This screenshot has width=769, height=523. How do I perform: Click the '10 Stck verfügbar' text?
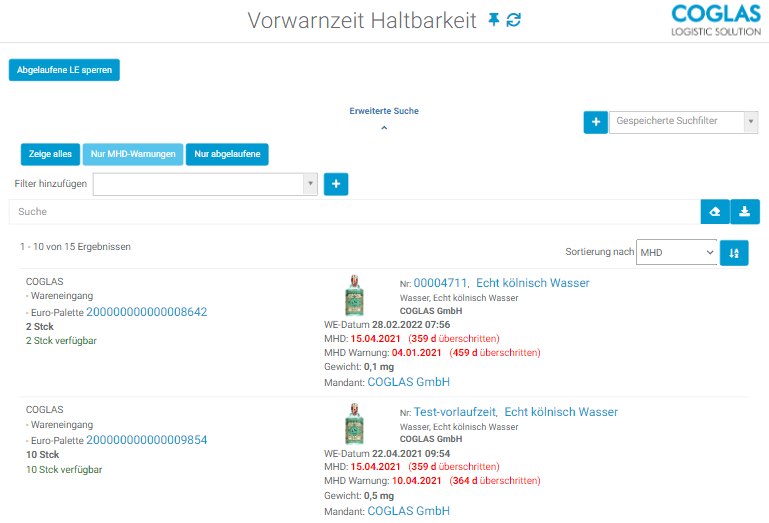click(64, 470)
